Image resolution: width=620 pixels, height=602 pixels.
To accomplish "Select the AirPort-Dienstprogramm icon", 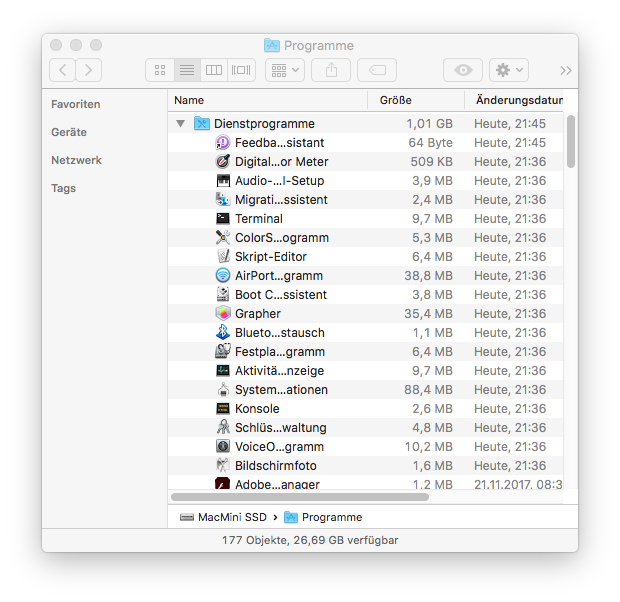I will coord(223,275).
